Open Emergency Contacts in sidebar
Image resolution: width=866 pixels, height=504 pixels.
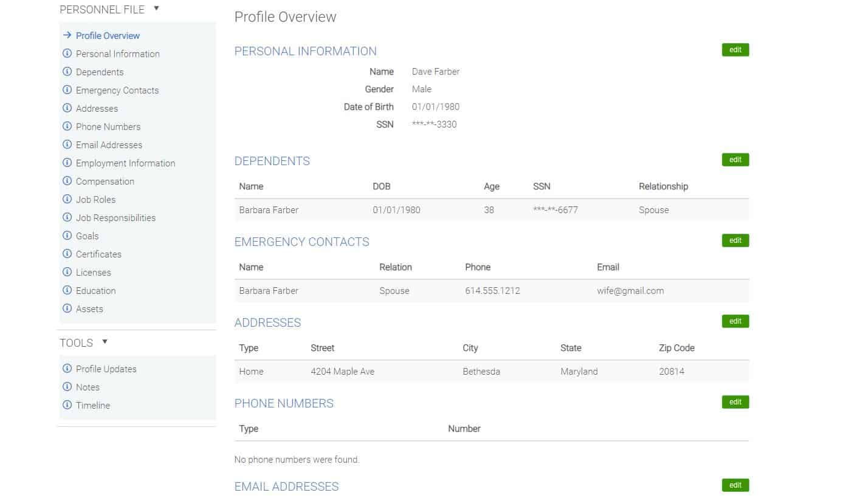[117, 90]
